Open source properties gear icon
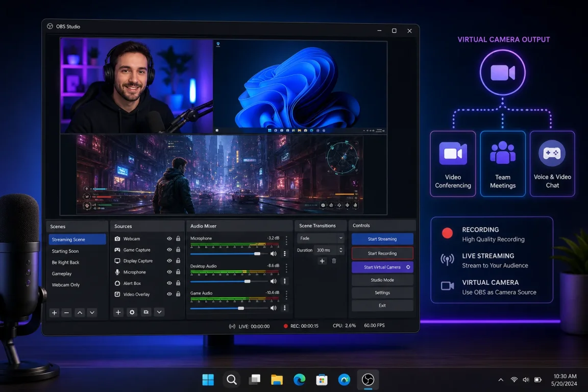 click(x=132, y=312)
